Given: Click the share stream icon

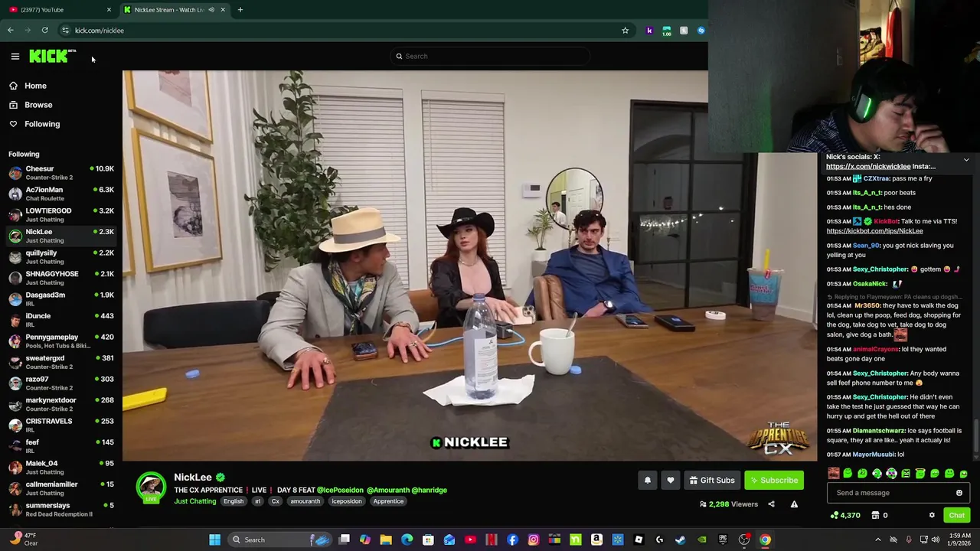Looking at the screenshot, I should coord(771,504).
